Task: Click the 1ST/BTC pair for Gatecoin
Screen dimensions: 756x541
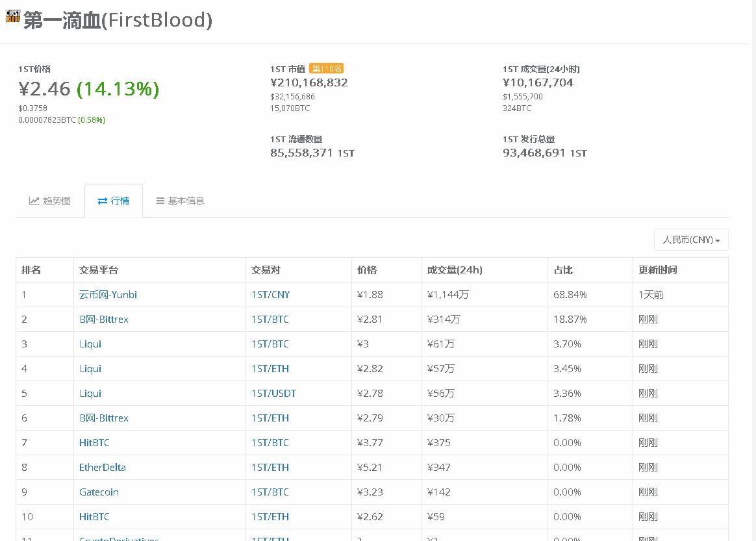Action: click(x=270, y=492)
